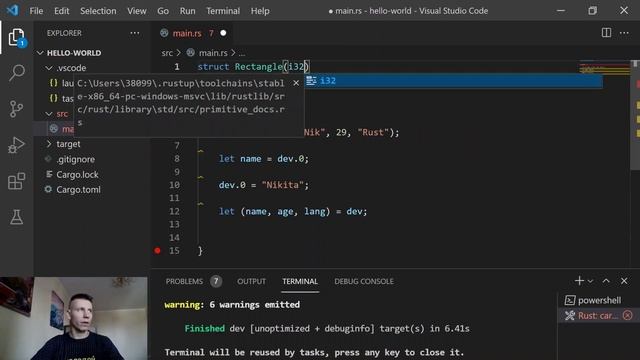The image size is (640, 360).
Task: Open the Terminal menu
Action: [x=223, y=11]
